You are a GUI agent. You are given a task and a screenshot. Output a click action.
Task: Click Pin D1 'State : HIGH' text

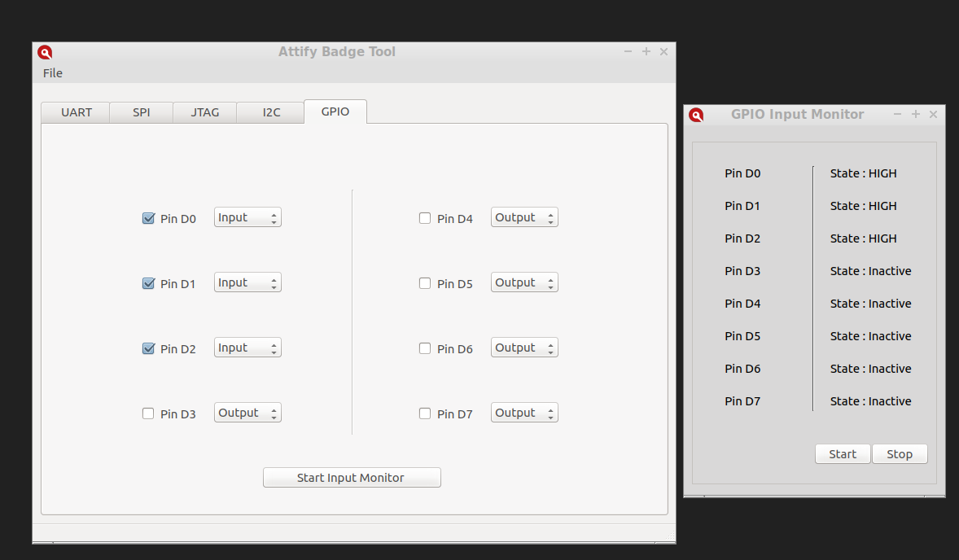[863, 206]
